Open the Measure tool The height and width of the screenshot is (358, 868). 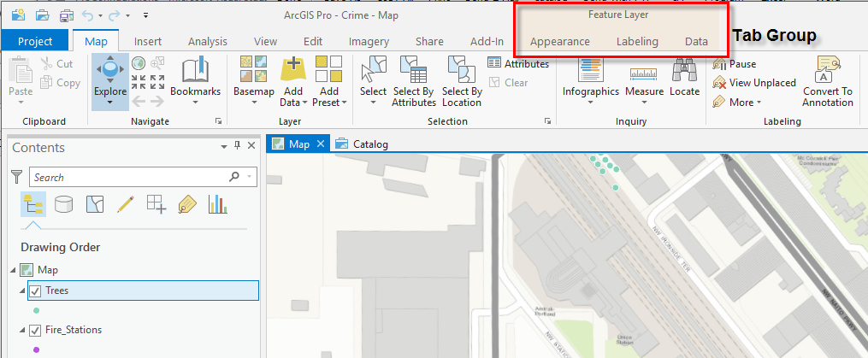click(644, 81)
